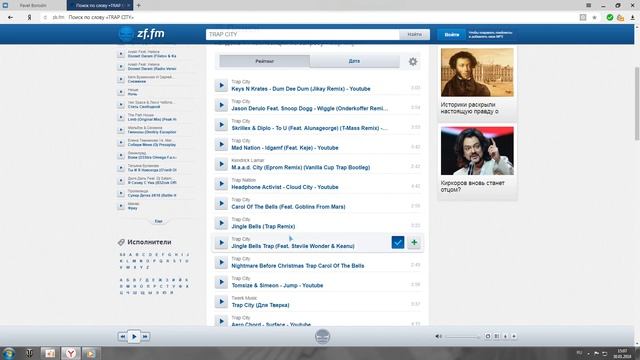Click the page vertical scrollbar thumb

tap(637, 103)
